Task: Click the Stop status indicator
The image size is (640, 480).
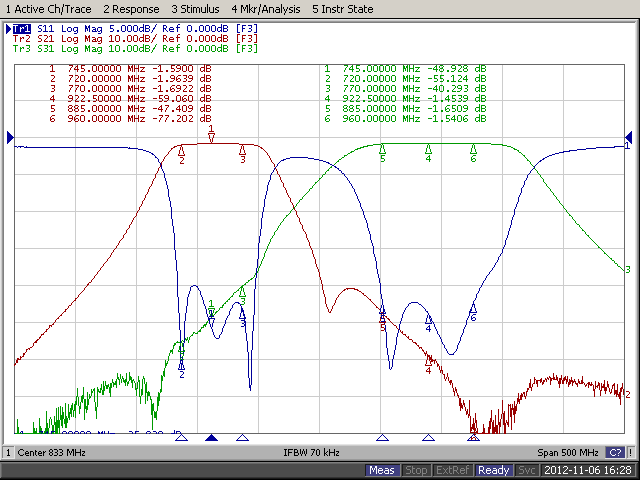Action: [x=416, y=470]
